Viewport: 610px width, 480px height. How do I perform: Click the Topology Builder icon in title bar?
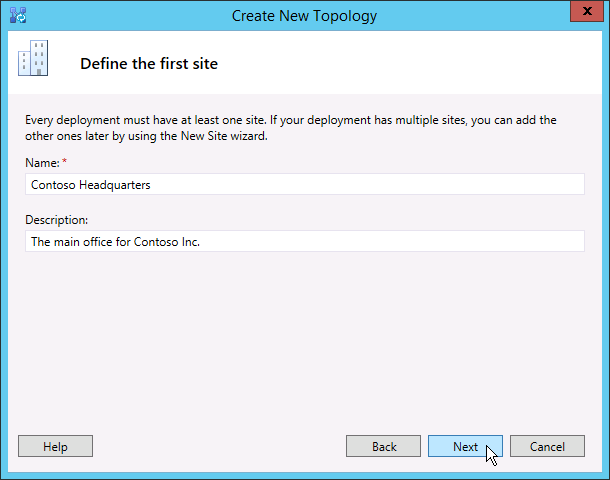point(18,15)
